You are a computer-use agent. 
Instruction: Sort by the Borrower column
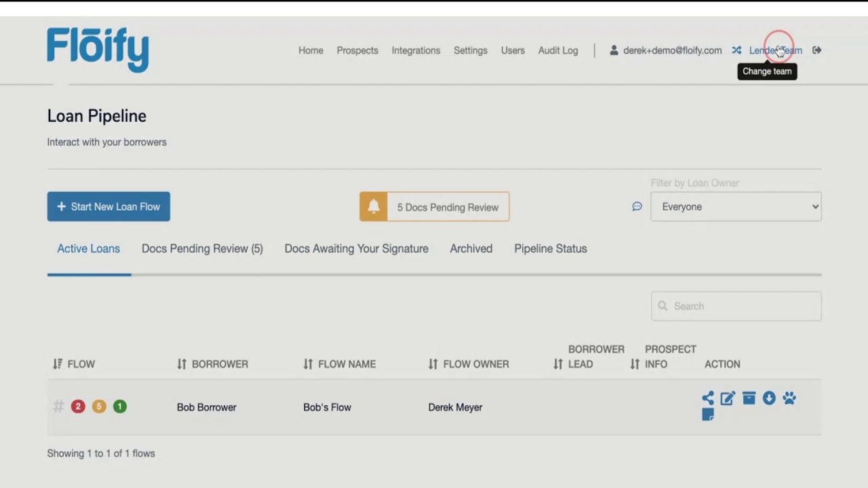pos(212,364)
